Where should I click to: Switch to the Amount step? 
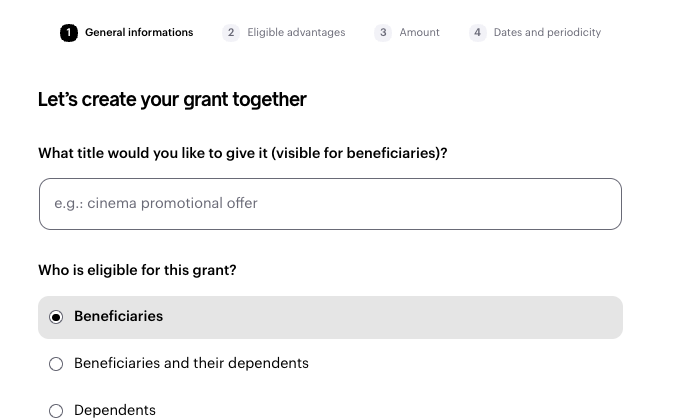point(419,33)
